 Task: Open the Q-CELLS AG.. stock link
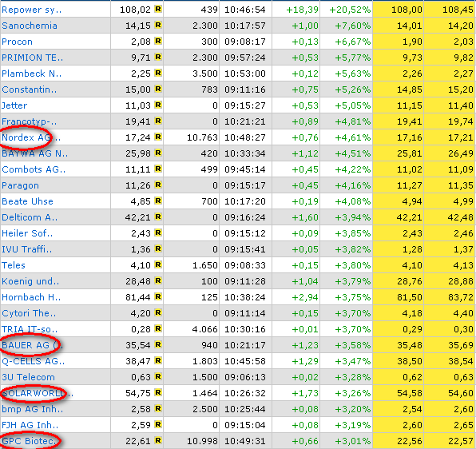pyautogui.click(x=33, y=361)
